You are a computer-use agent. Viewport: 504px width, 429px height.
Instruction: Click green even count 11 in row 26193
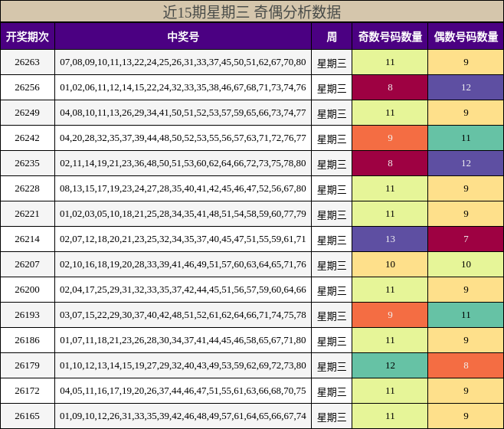[x=466, y=315]
